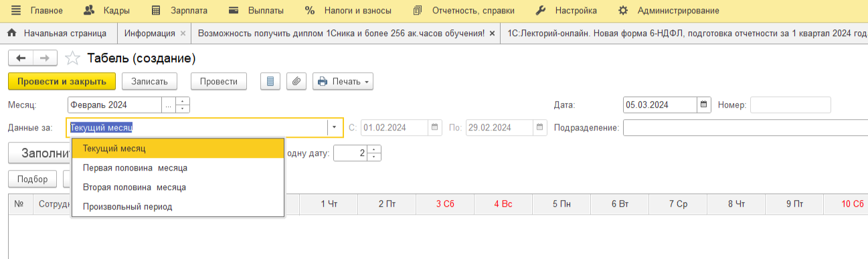
Task: Click the Номер input field
Action: click(790, 105)
